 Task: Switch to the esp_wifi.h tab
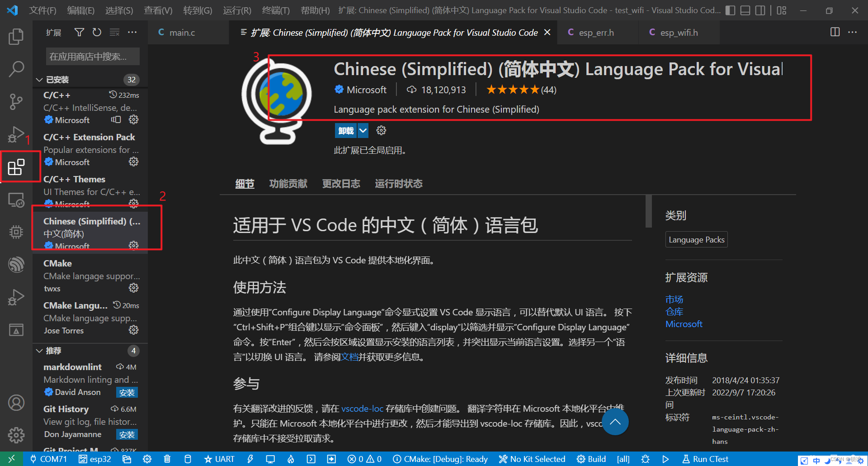tap(678, 32)
